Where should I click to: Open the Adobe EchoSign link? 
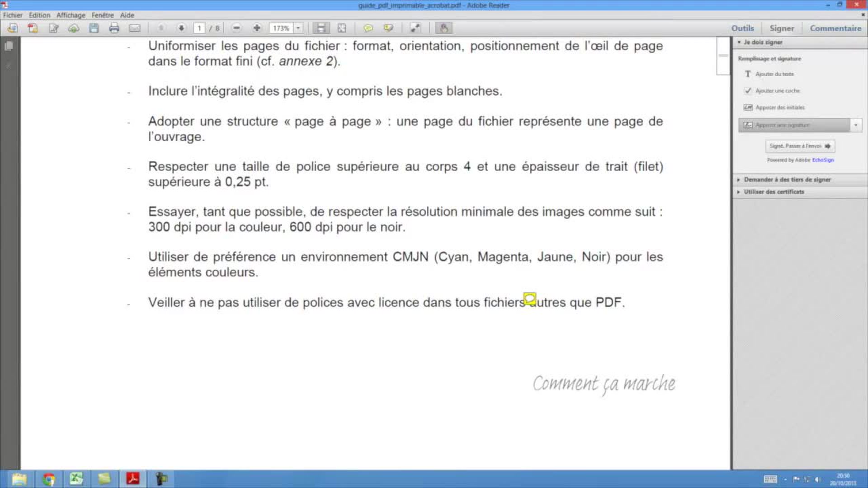point(823,160)
